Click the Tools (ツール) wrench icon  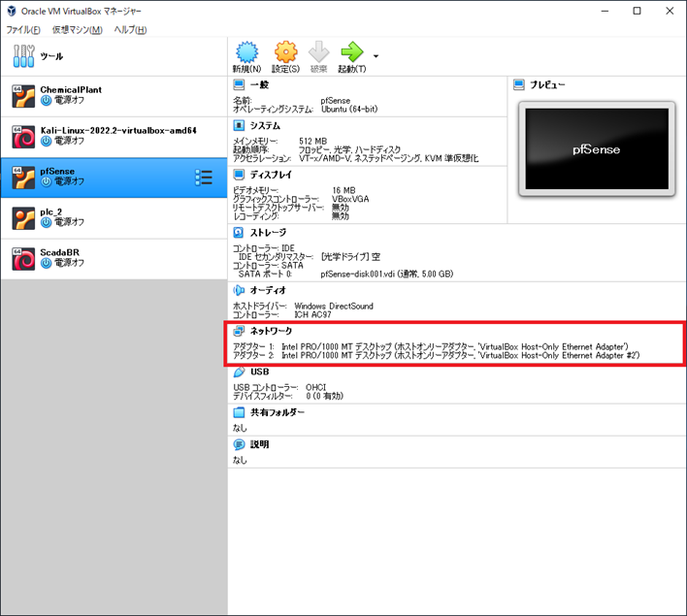tap(23, 56)
